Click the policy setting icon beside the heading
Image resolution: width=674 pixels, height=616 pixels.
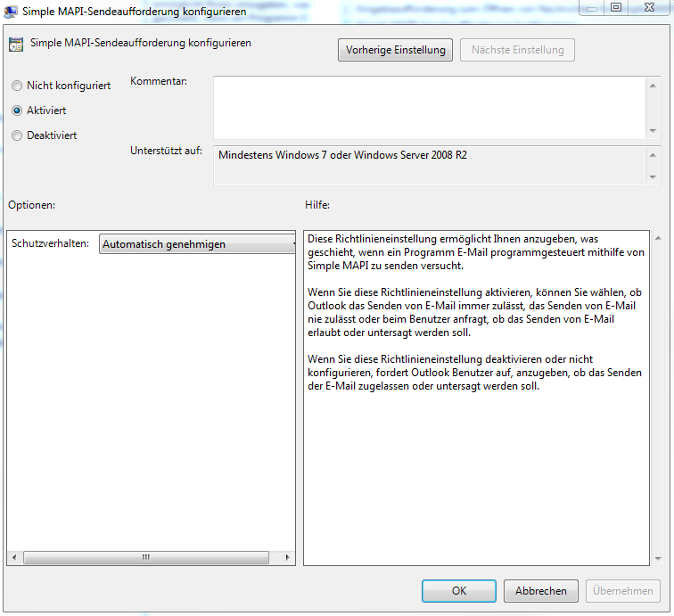[16, 45]
